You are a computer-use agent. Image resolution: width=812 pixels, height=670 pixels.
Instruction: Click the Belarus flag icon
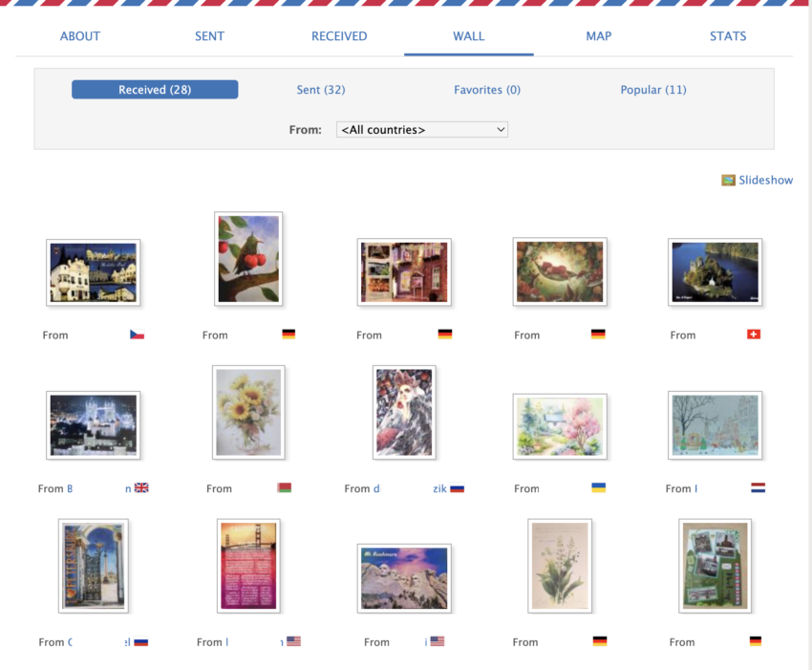point(284,487)
